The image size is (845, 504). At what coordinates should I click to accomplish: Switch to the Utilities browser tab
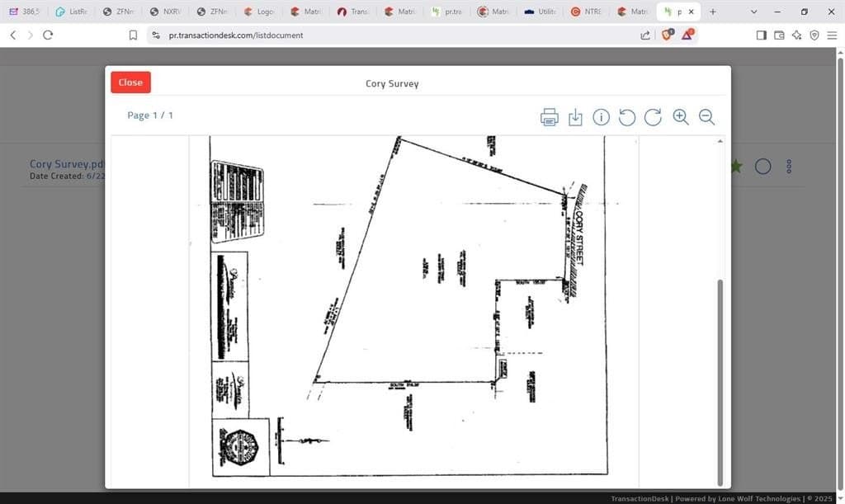(540, 12)
